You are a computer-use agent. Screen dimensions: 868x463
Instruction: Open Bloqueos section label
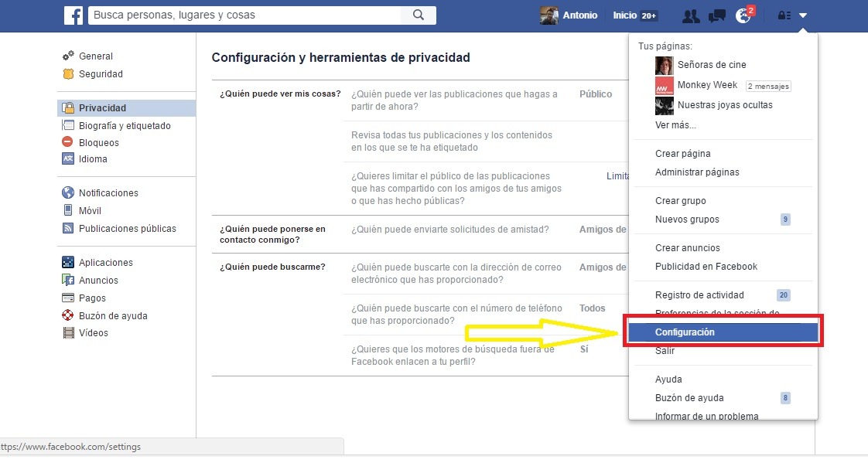tap(98, 143)
